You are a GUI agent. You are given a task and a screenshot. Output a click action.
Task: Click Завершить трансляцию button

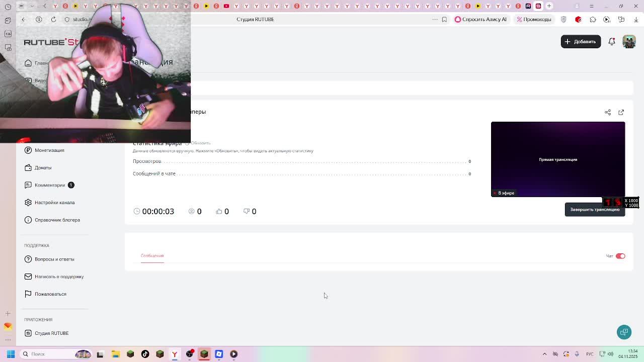pyautogui.click(x=595, y=210)
